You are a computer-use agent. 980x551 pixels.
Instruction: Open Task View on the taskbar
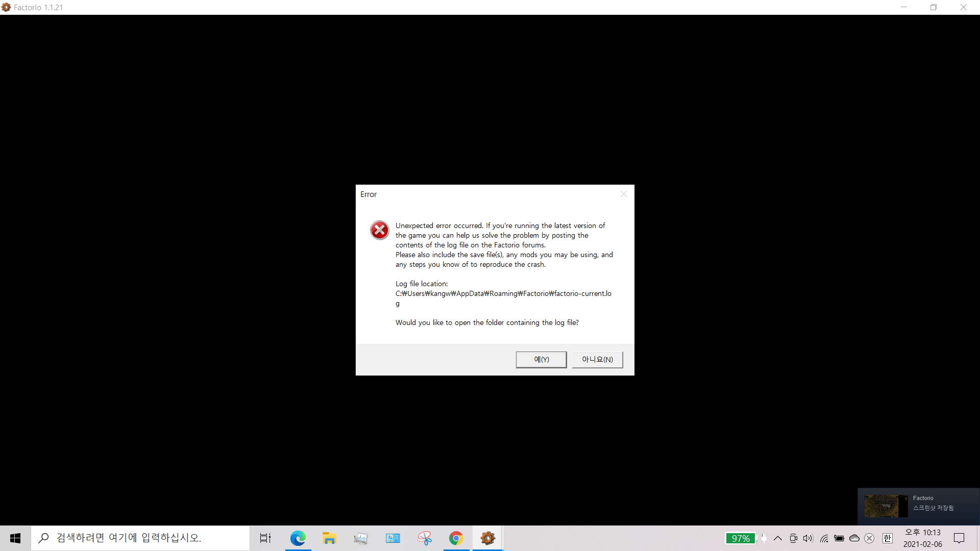(265, 538)
